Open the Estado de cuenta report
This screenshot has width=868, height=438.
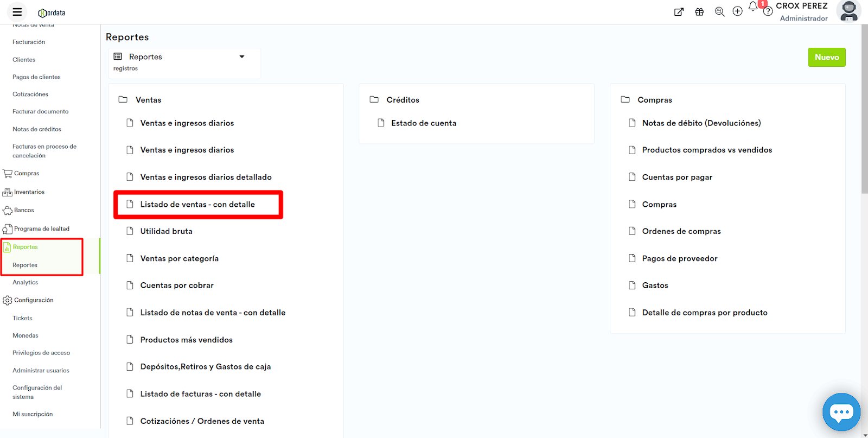(423, 123)
